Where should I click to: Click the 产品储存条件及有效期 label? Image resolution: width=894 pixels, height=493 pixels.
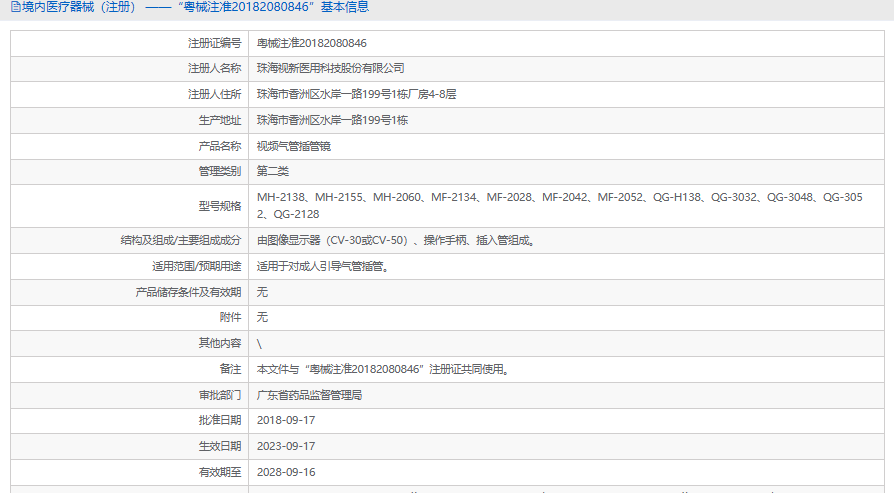[x=188, y=292]
